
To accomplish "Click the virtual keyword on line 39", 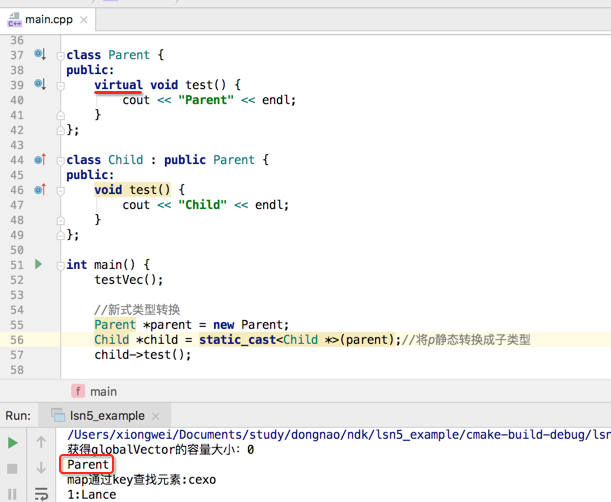I will click(x=118, y=85).
